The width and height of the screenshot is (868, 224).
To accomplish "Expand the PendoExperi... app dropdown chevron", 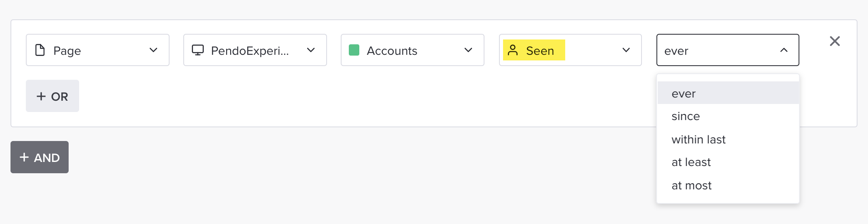I will click(311, 50).
